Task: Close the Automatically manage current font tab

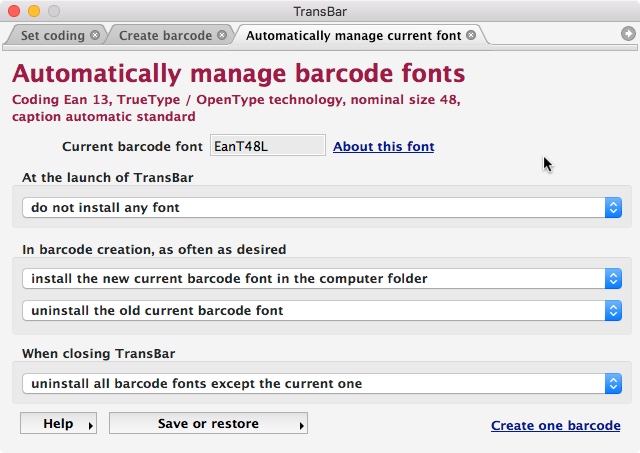Action: pos(471,35)
